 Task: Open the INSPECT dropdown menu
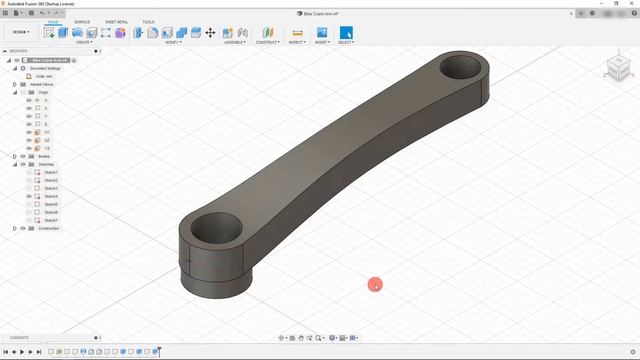point(297,42)
